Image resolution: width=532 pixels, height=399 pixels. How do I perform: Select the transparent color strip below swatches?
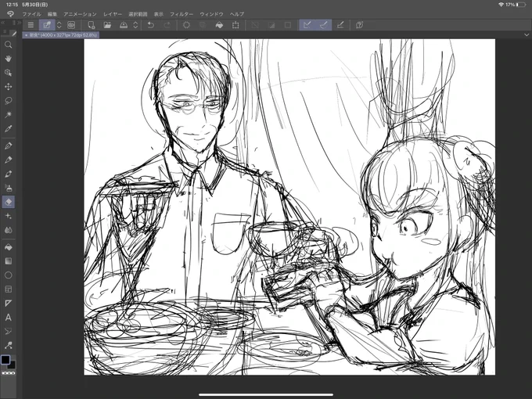click(9, 373)
